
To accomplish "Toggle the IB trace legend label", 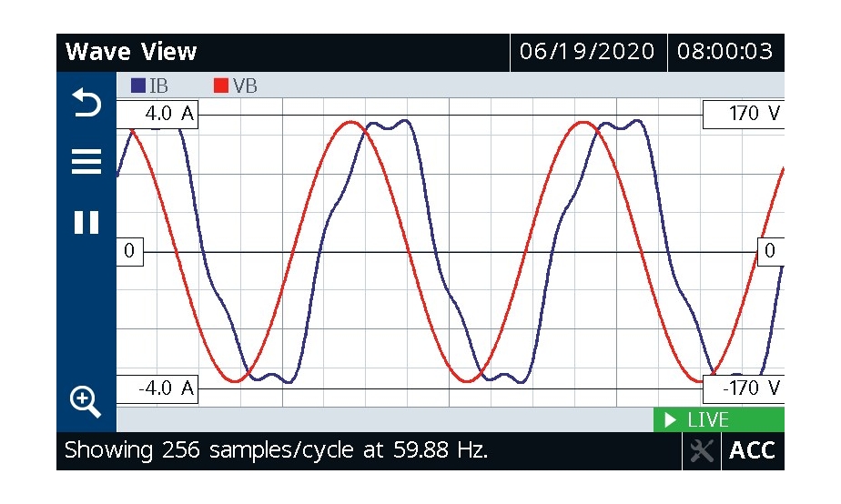I will [x=158, y=86].
